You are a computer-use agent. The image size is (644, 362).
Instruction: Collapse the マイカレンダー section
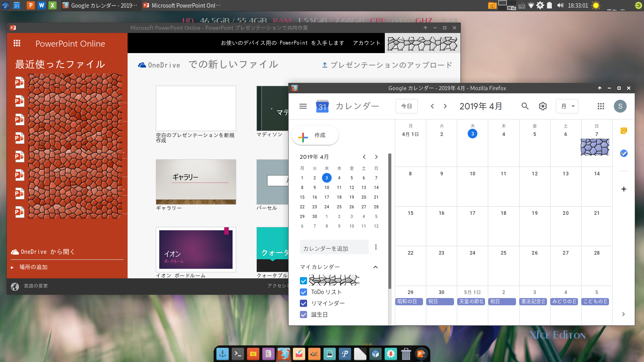(x=376, y=267)
